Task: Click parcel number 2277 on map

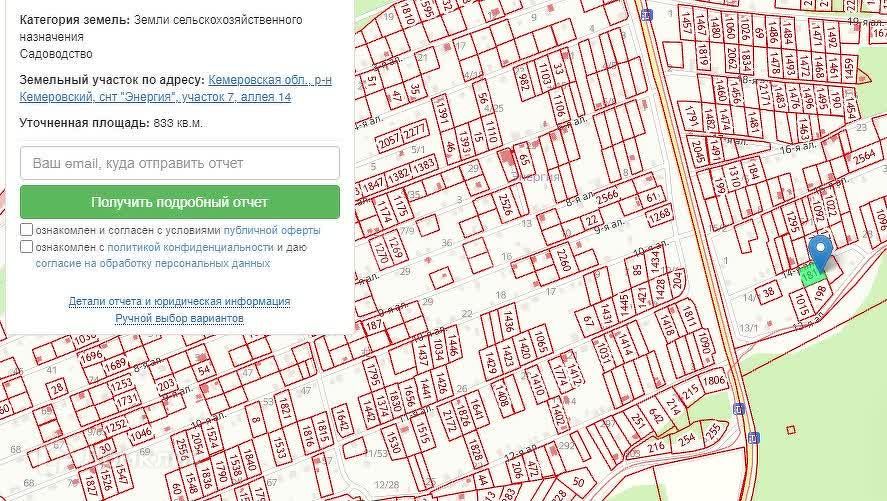Action: (415, 132)
